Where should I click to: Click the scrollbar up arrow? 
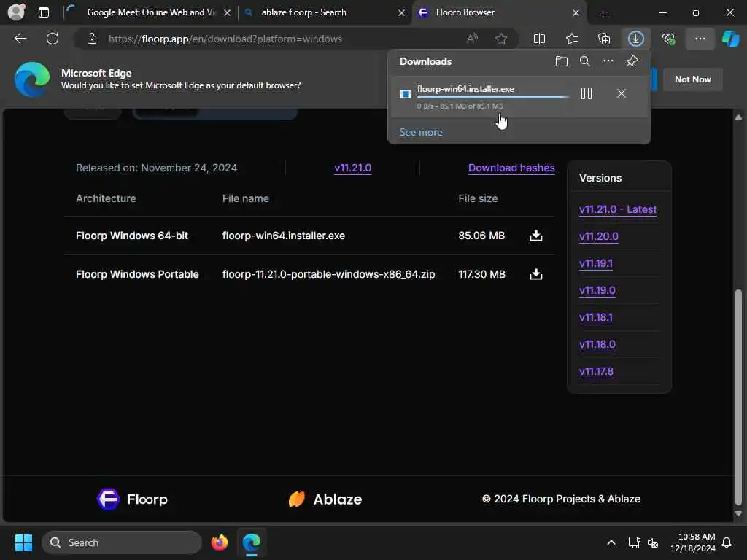(x=738, y=117)
